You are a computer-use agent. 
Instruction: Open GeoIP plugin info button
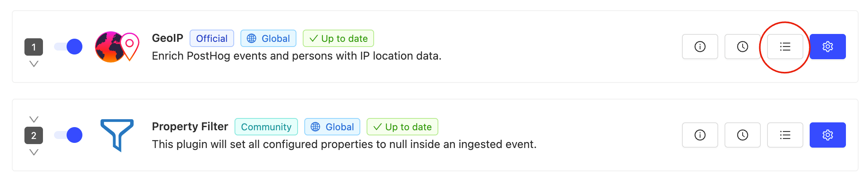tap(700, 47)
